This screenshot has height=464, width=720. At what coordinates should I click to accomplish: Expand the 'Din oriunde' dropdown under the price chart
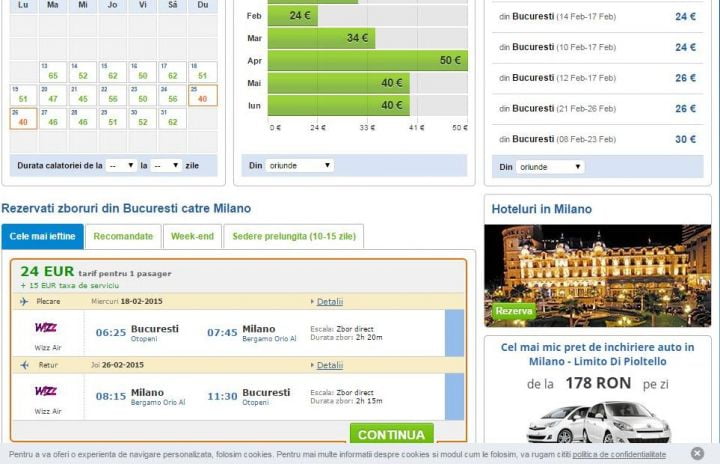click(300, 165)
